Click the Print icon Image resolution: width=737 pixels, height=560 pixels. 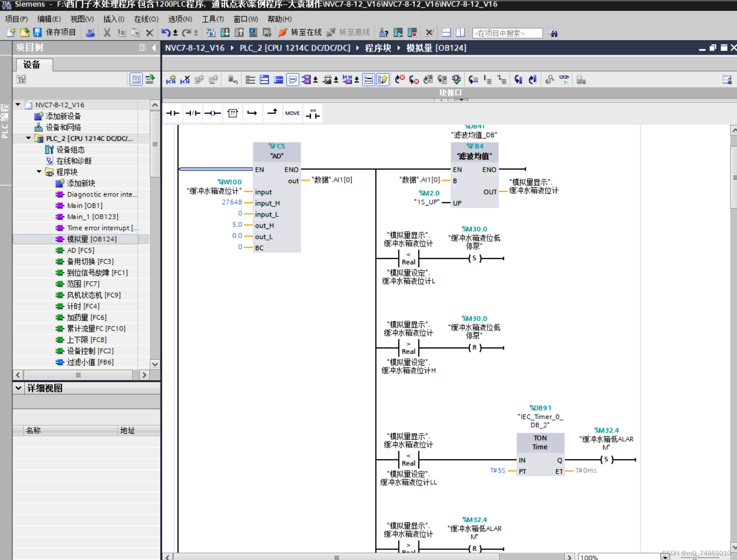click(x=90, y=33)
